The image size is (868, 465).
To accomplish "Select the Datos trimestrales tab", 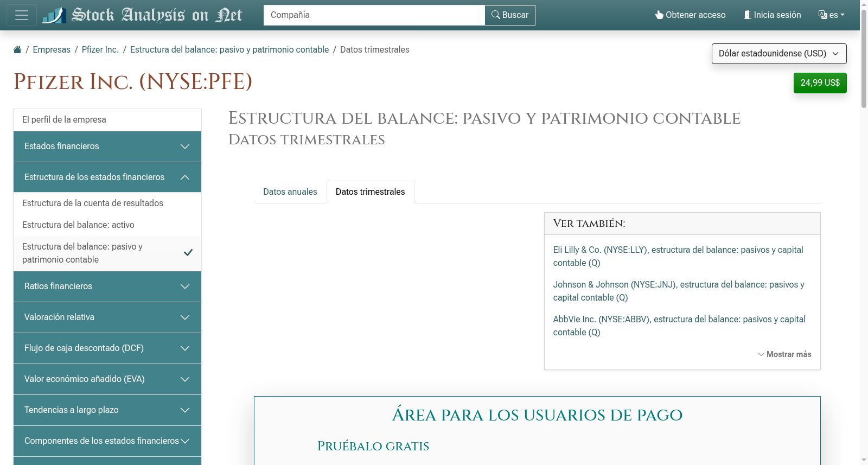I will 371,192.
